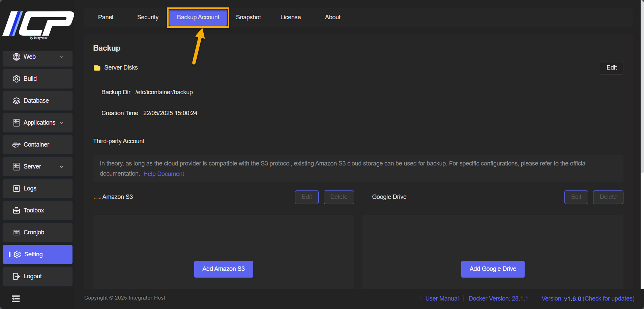Click Add Amazon S3 button

pyautogui.click(x=224, y=269)
